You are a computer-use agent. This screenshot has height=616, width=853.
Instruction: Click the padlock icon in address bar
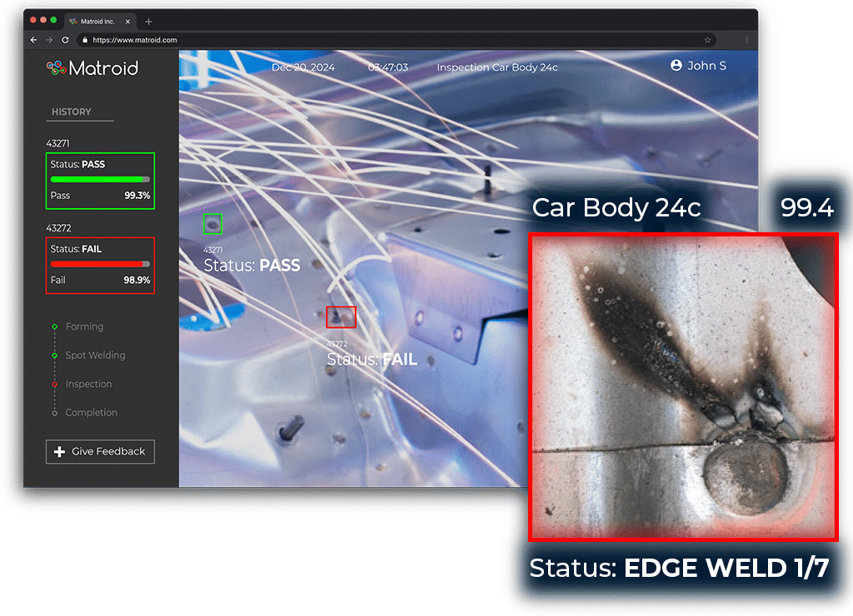click(85, 40)
